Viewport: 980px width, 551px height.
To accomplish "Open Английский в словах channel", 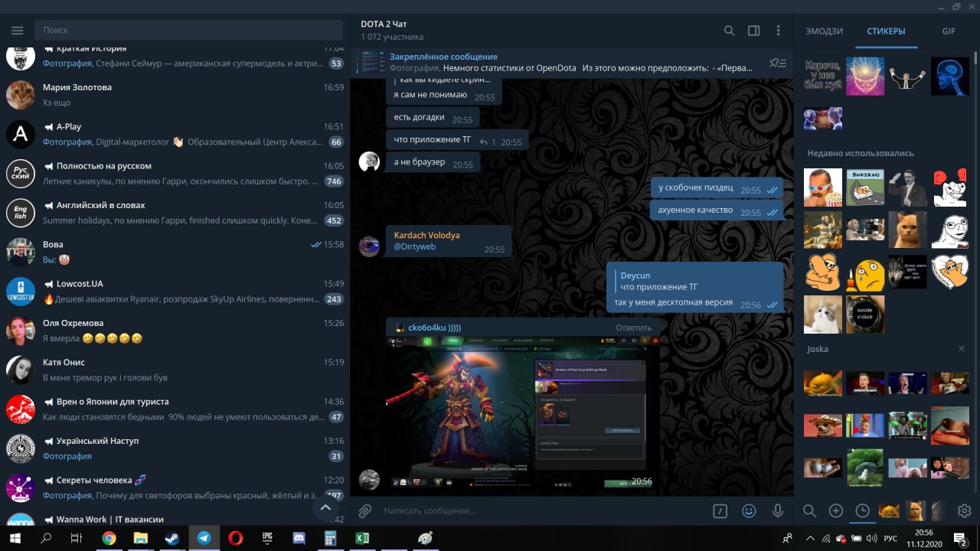I will (175, 213).
